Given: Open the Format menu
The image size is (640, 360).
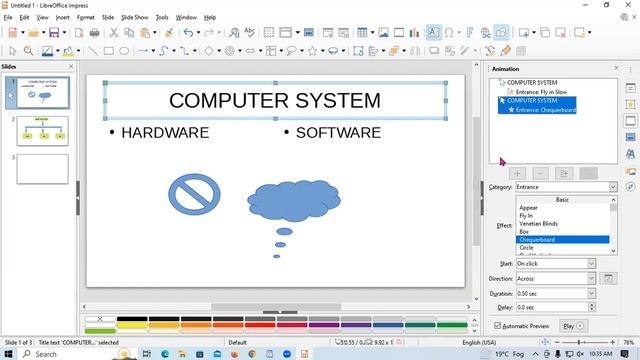Looking at the screenshot, I should [85, 18].
